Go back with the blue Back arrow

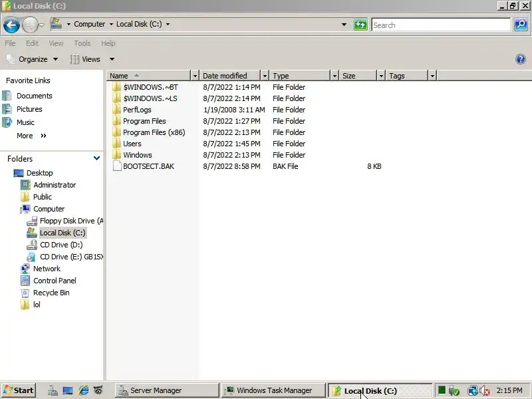[11, 25]
